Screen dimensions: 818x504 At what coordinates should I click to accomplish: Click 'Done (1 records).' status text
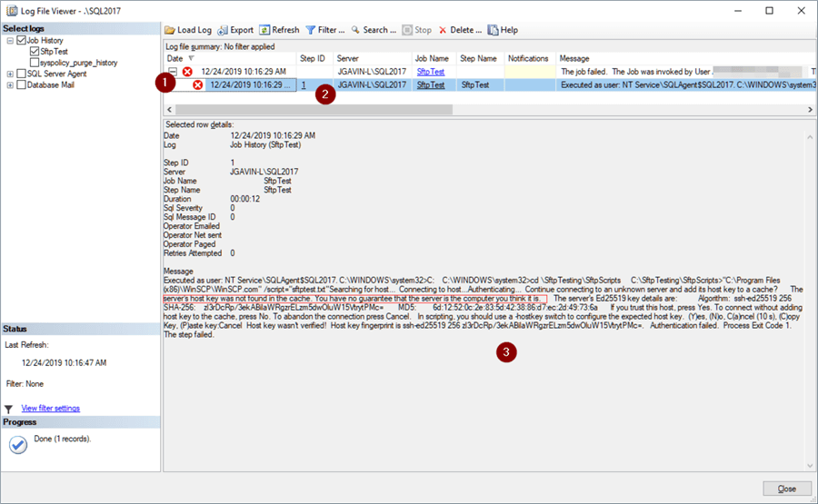(63, 439)
